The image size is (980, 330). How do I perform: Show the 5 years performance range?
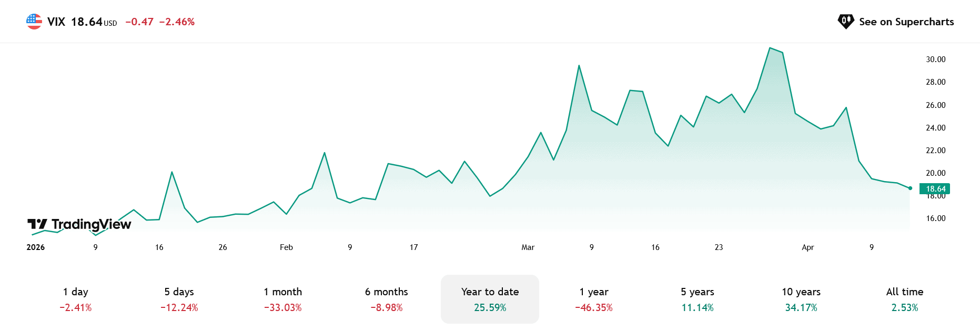point(697,299)
